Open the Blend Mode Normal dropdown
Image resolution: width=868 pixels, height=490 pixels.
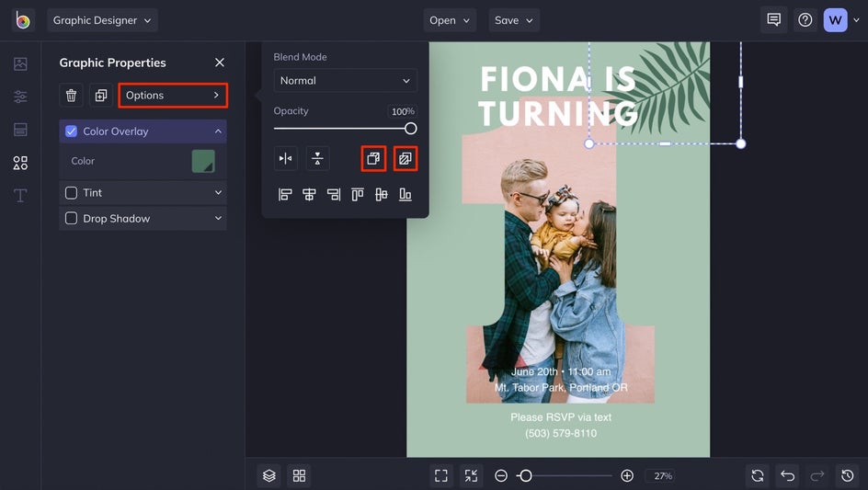point(346,81)
